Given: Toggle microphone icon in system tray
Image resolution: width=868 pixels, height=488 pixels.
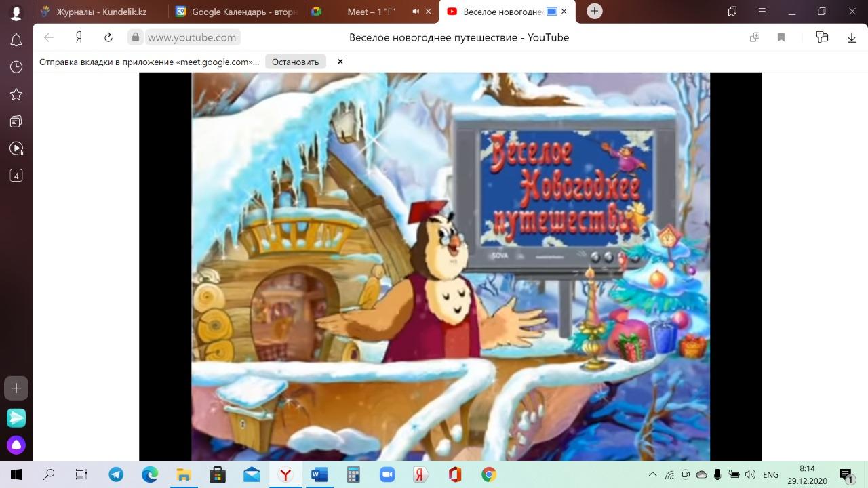Looking at the screenshot, I should [717, 474].
